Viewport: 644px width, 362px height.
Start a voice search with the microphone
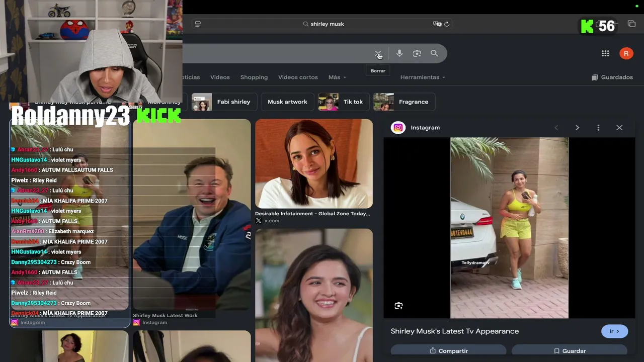point(399,53)
